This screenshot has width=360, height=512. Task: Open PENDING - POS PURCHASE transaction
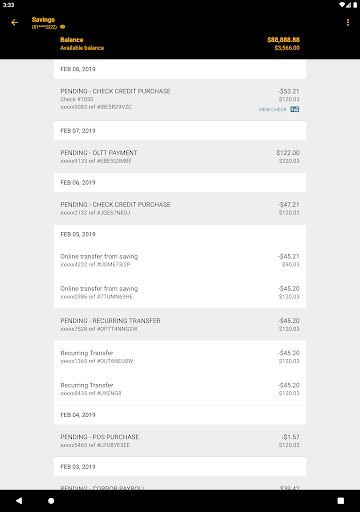pos(180,441)
